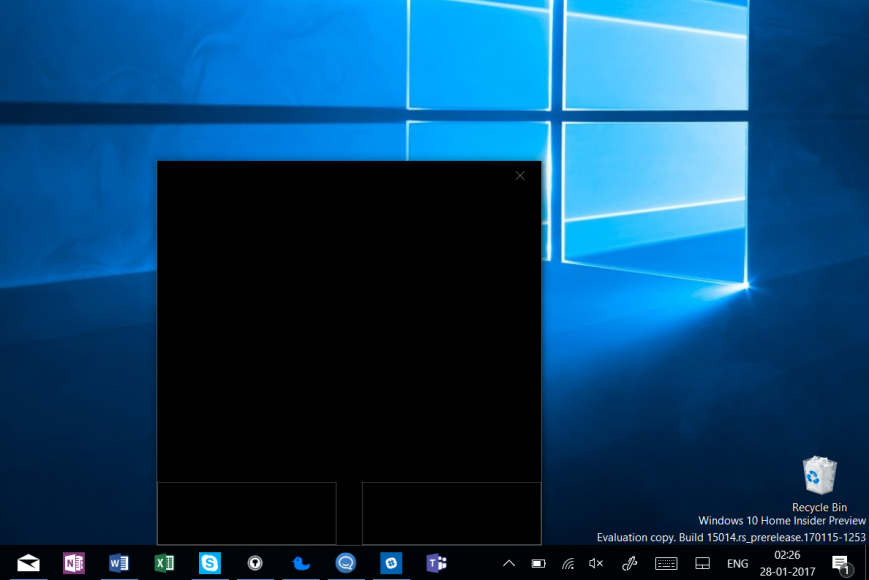Open Windows Ink Workspace pen icon
The width and height of the screenshot is (869, 580).
[630, 563]
